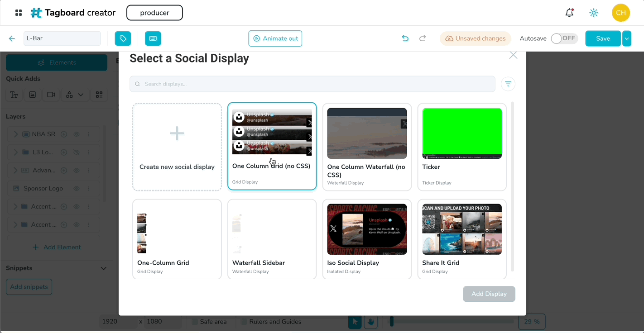The image size is (644, 333).
Task: Open the apps grid menu icon
Action: [x=19, y=13]
